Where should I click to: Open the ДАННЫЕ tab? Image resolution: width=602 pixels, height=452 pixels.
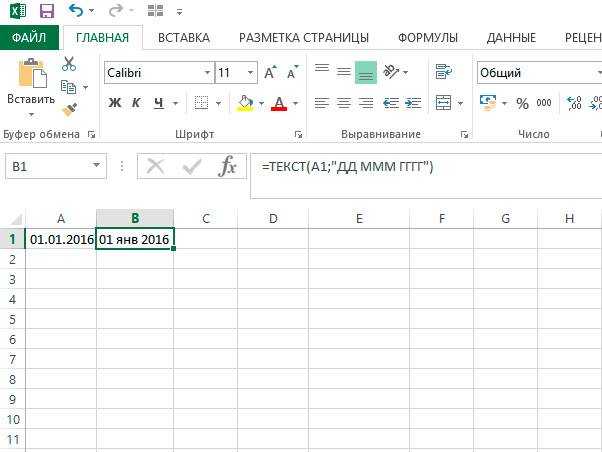point(511,38)
